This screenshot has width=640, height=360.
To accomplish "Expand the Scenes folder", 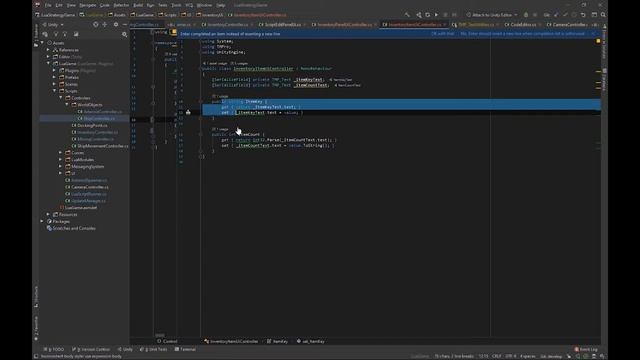I will click(x=54, y=84).
